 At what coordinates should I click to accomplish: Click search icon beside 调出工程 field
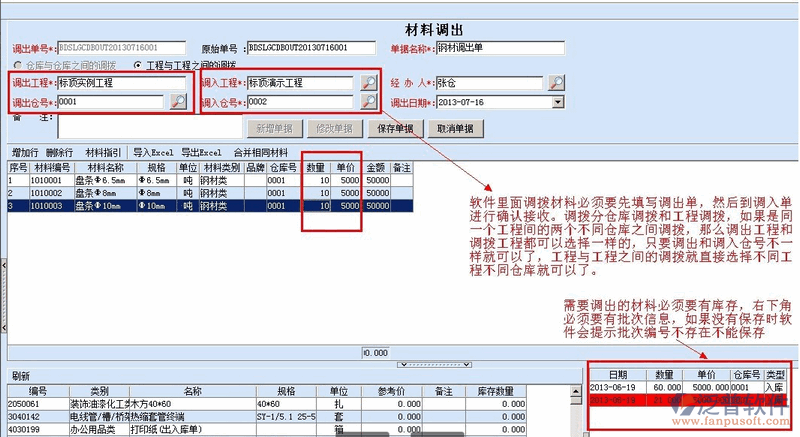pos(178,83)
